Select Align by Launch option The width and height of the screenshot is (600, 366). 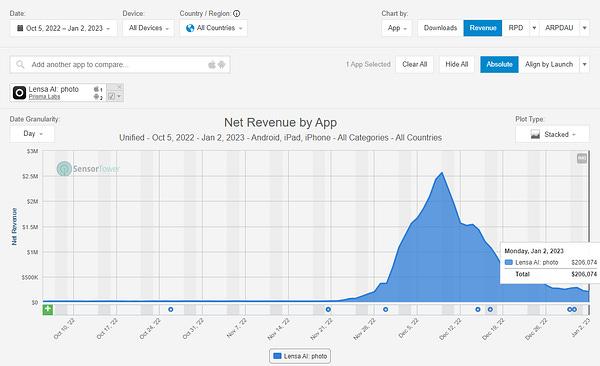tap(549, 64)
